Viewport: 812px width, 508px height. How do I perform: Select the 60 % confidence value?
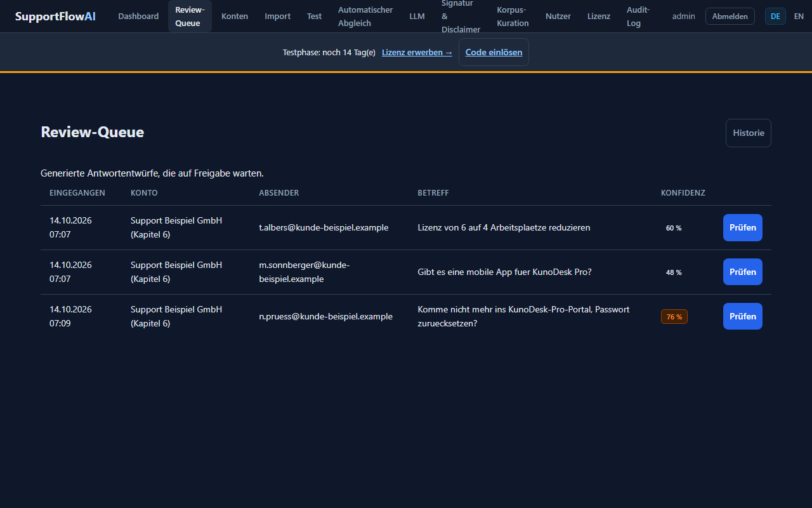point(674,228)
